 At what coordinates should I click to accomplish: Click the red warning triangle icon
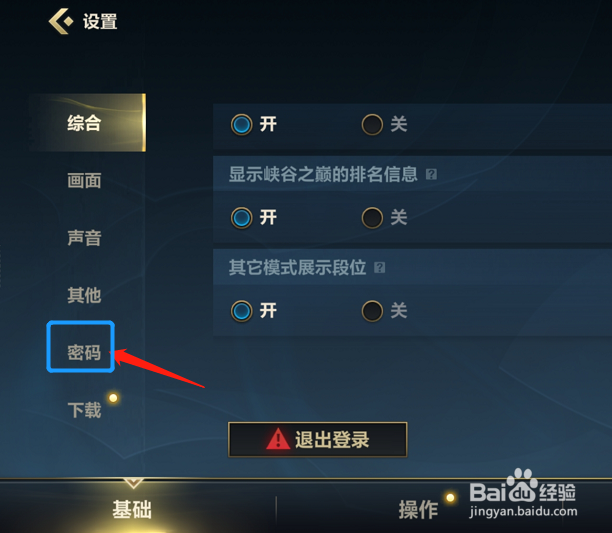pos(278,439)
